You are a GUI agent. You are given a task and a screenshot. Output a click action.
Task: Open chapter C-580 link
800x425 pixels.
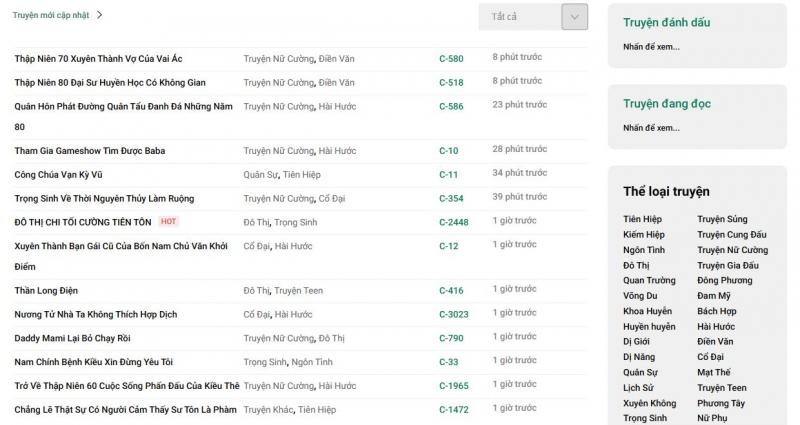coord(451,59)
